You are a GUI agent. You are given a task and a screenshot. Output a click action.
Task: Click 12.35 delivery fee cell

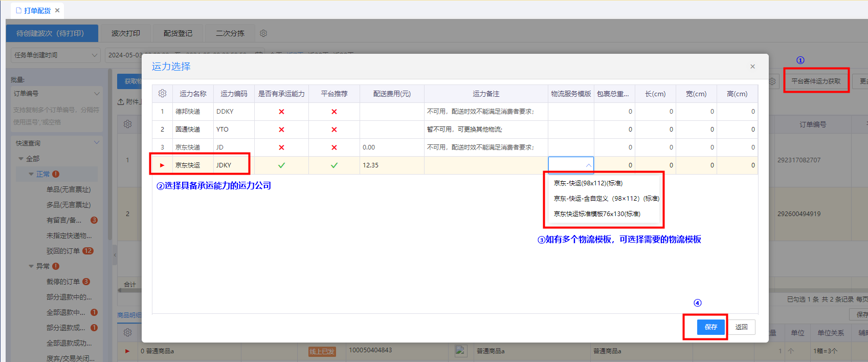392,165
